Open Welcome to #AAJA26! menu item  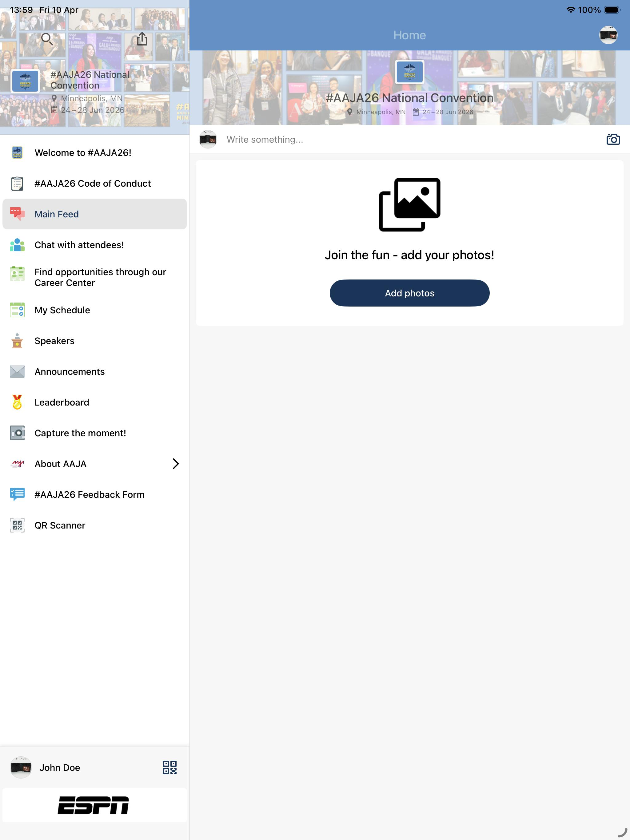coord(95,153)
